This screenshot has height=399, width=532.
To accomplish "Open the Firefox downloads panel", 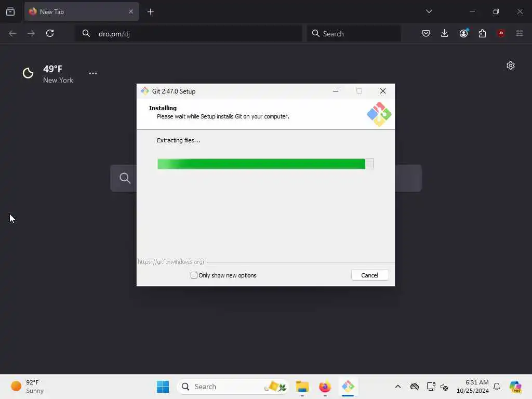I will tap(445, 33).
